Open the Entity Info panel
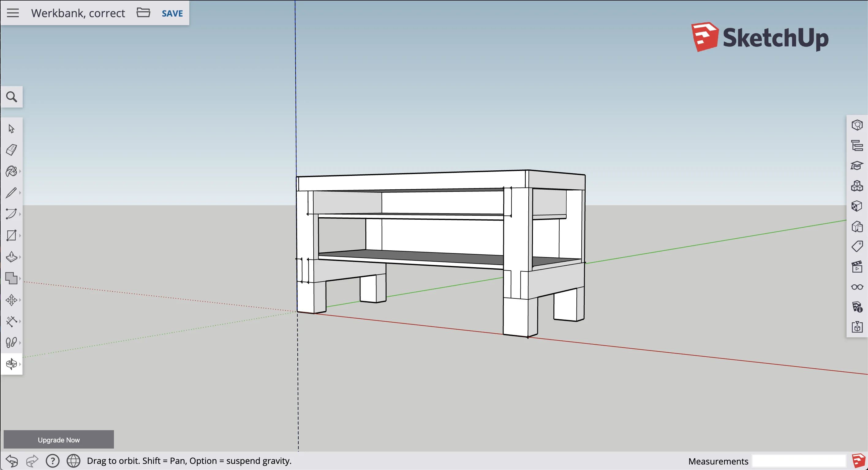The height and width of the screenshot is (470, 868). tap(857, 125)
